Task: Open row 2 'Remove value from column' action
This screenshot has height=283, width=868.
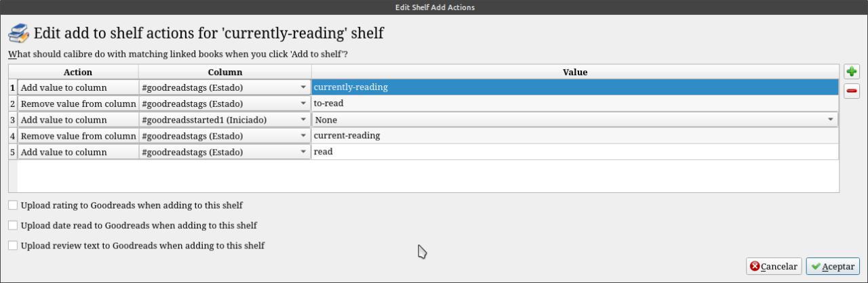Action: pos(78,104)
